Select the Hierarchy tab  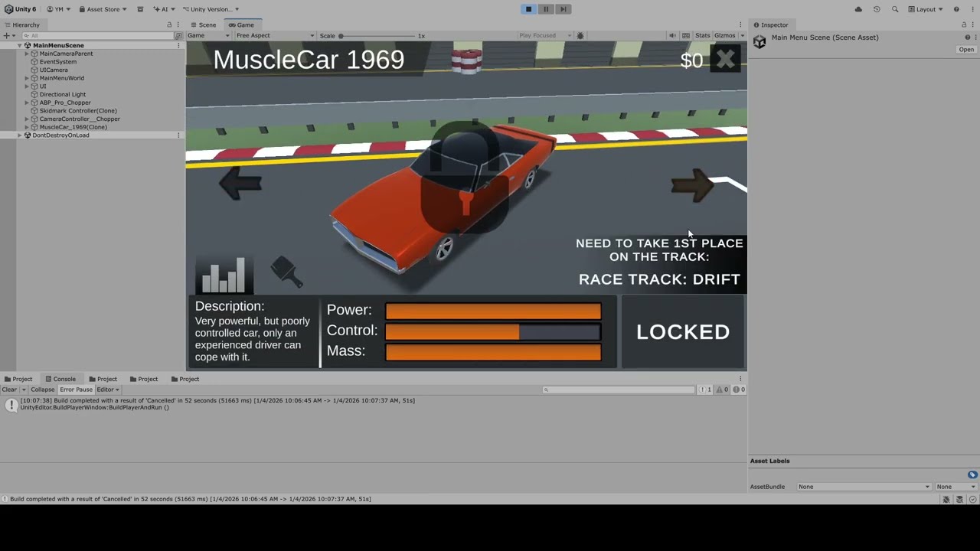pyautogui.click(x=21, y=24)
